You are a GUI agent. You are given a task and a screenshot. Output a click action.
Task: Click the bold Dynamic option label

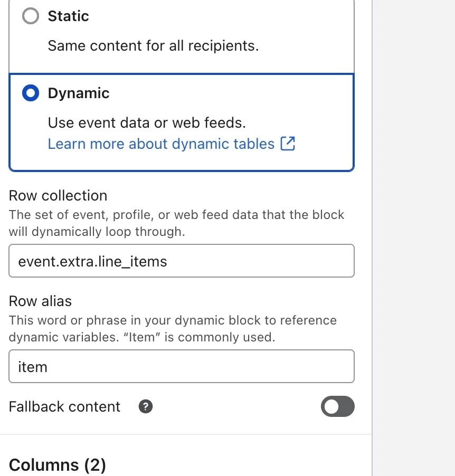coord(79,93)
